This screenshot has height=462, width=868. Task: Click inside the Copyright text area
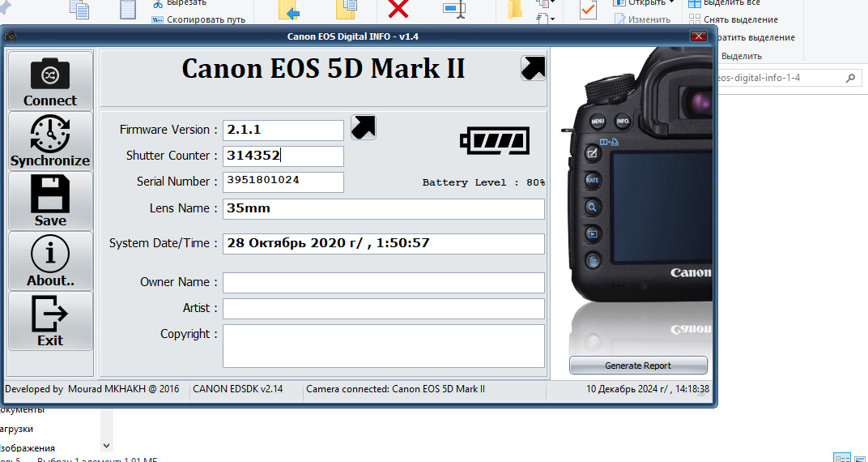[383, 345]
